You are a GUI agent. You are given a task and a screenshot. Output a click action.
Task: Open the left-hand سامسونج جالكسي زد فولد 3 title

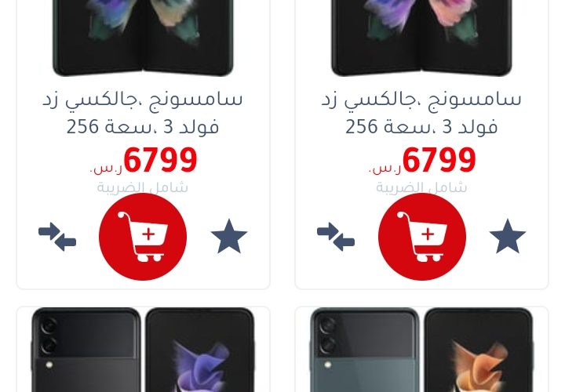tap(143, 113)
